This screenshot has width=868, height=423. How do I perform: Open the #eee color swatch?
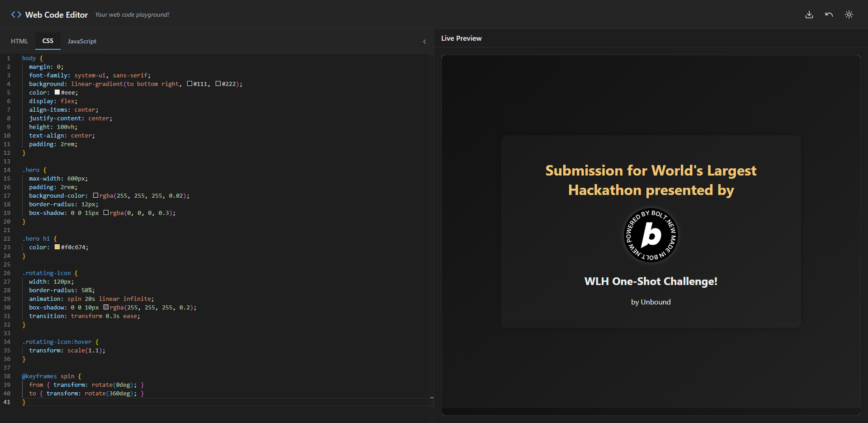[x=57, y=92]
